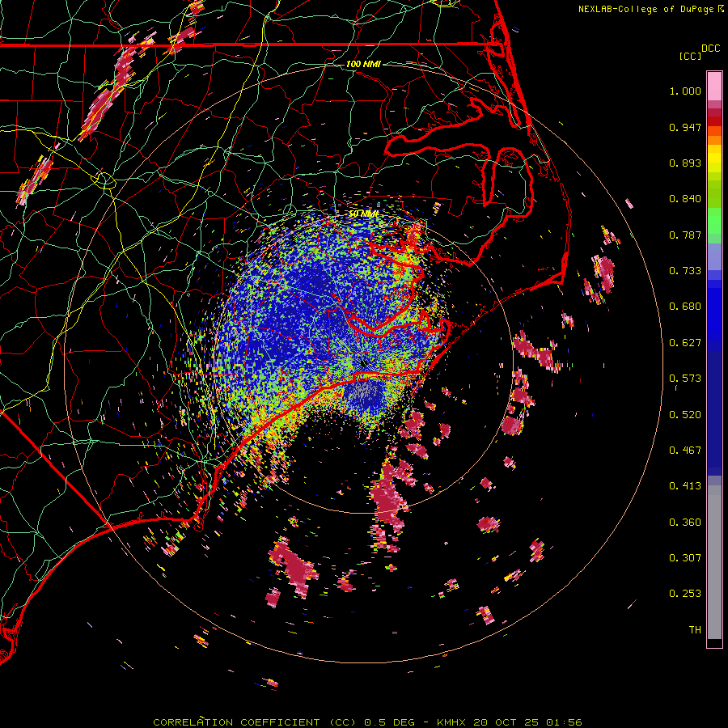Pick the bright green segment of color bar
Image resolution: width=728 pixels, height=728 pixels.
point(714,221)
